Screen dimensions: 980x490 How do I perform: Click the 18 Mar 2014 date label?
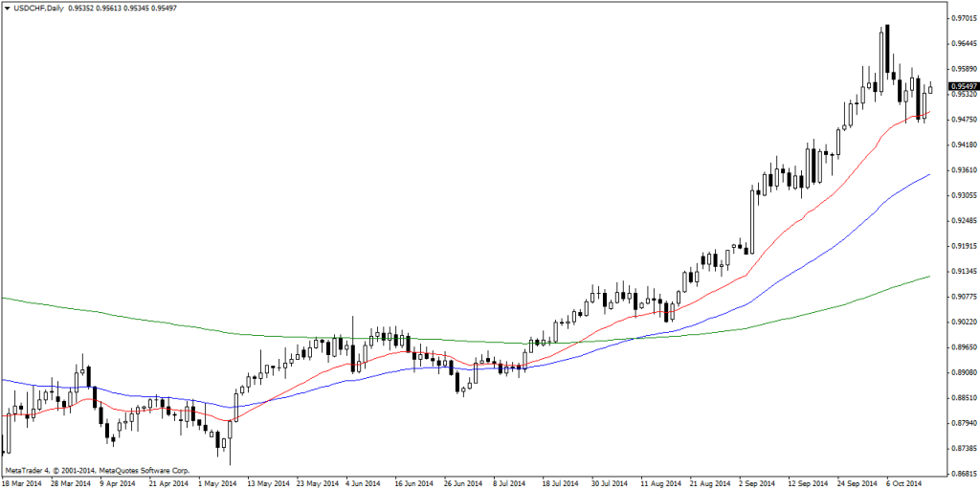[x=21, y=483]
